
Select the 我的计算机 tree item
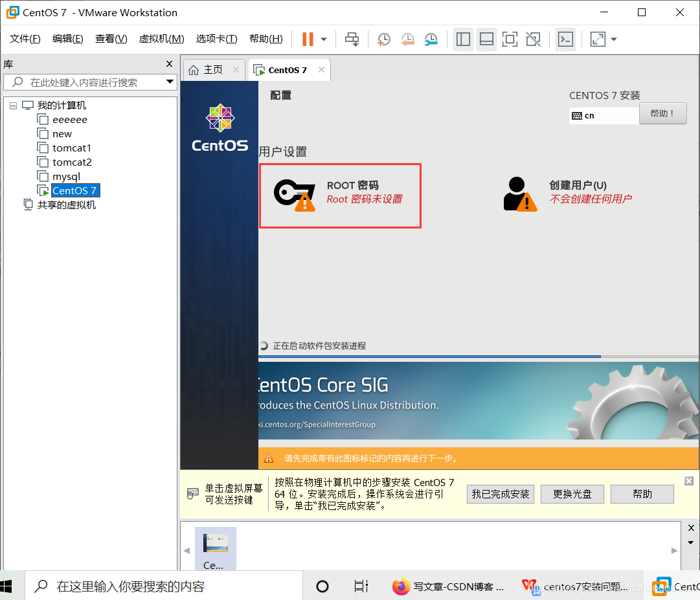point(62,106)
